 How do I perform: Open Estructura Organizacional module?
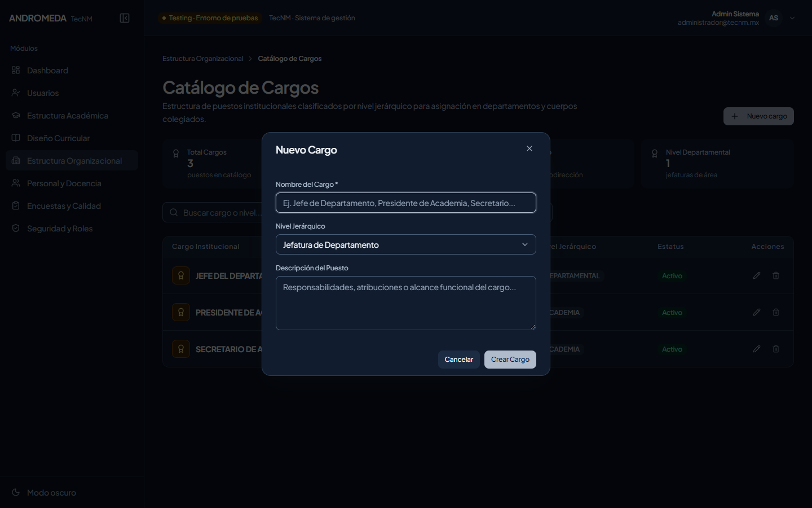pos(72,160)
